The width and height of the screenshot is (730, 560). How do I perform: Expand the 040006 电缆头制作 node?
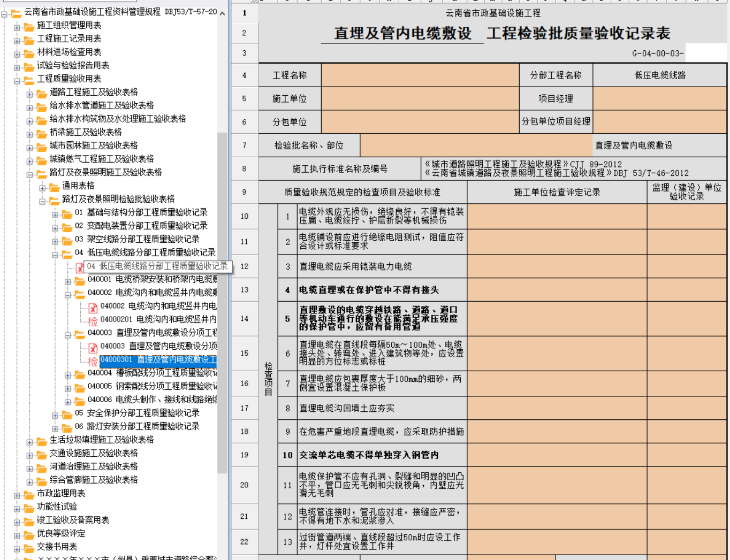click(68, 402)
